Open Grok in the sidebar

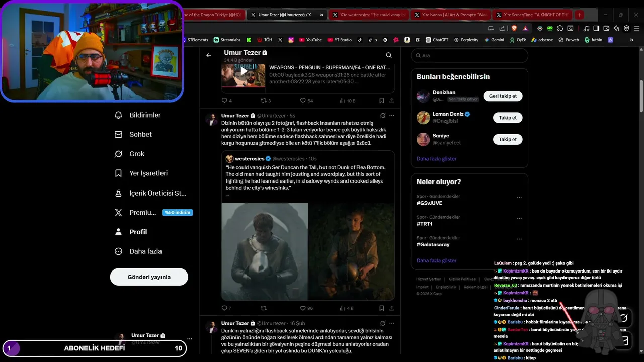[x=130, y=154]
